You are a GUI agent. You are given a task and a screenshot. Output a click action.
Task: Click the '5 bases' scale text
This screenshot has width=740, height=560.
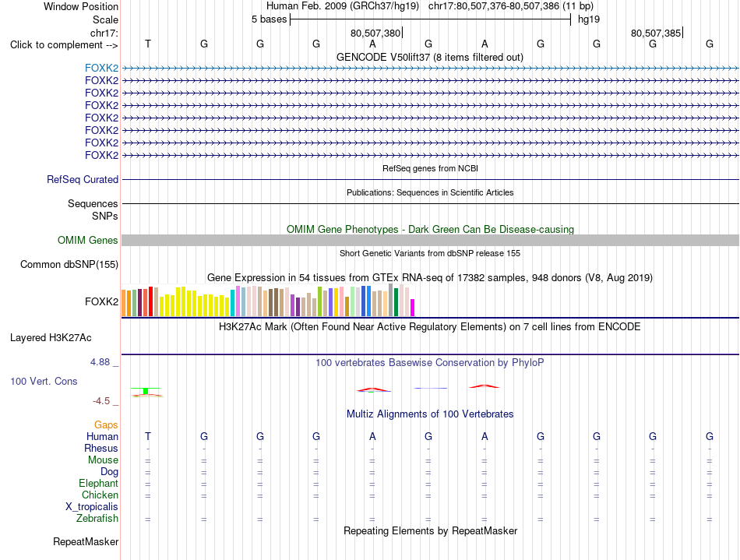click(x=269, y=19)
